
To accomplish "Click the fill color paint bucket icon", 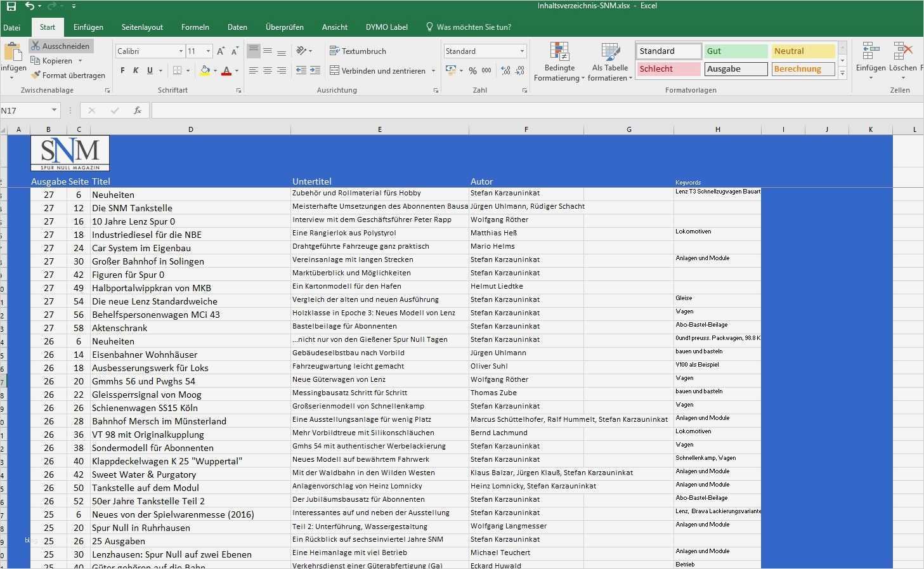I will tap(204, 70).
